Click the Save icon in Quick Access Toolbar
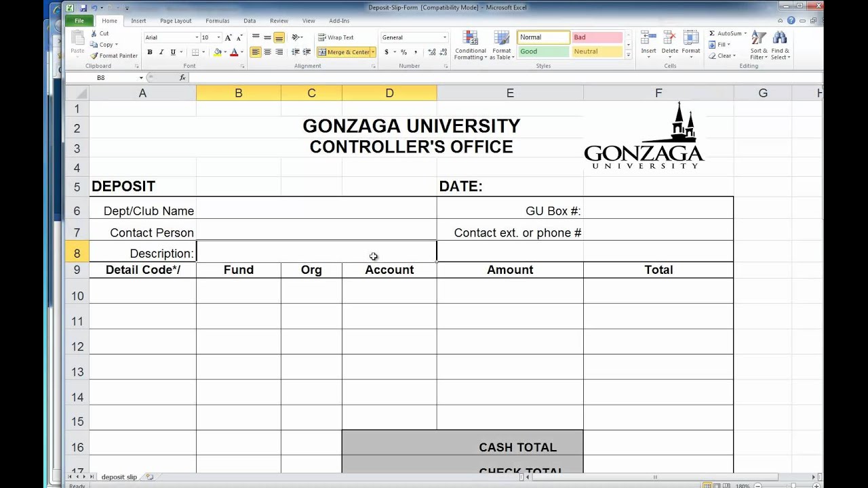This screenshot has width=868, height=488. tap(83, 7)
